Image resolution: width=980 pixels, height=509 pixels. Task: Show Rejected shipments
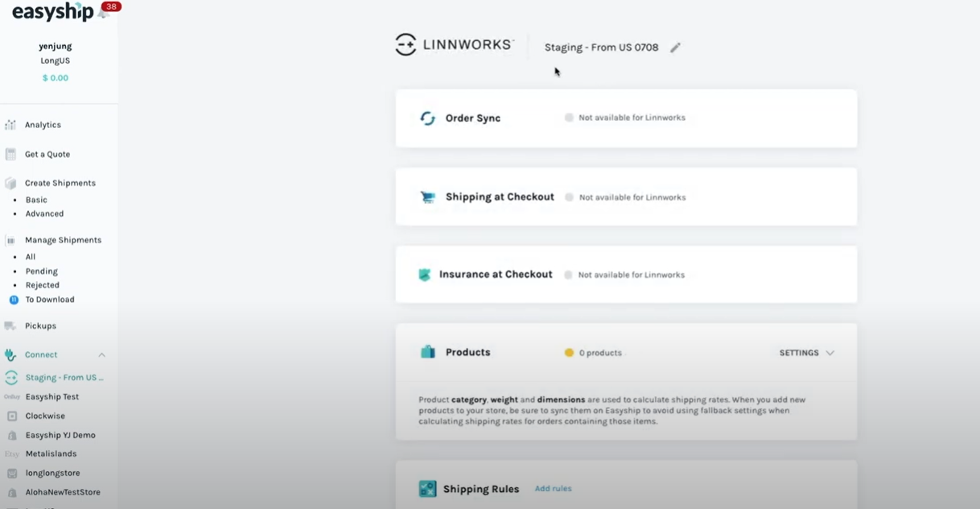[x=43, y=285]
